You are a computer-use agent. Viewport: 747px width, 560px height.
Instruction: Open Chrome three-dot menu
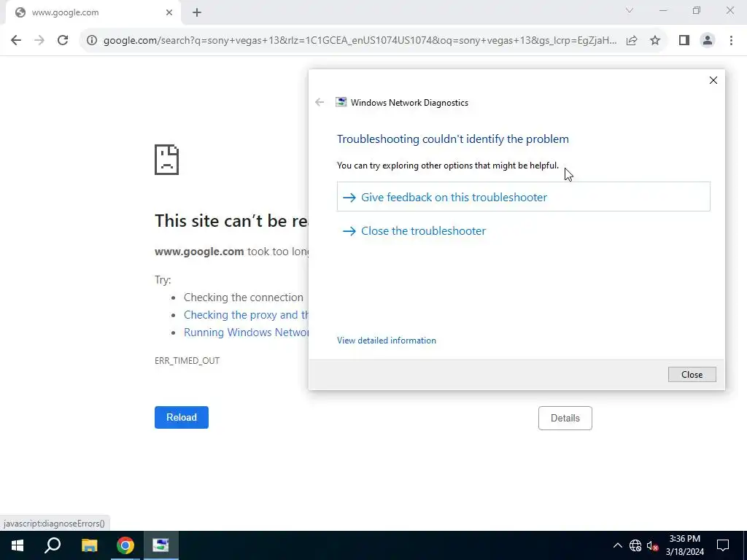[731, 40]
